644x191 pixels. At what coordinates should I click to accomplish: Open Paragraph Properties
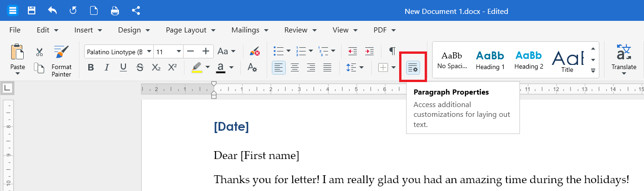click(x=413, y=68)
